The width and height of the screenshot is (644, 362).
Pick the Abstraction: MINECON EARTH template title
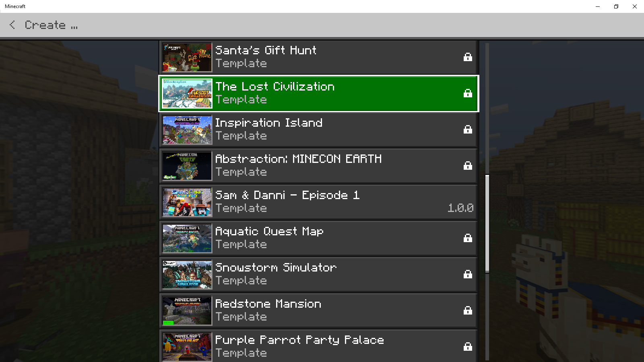[x=298, y=159]
